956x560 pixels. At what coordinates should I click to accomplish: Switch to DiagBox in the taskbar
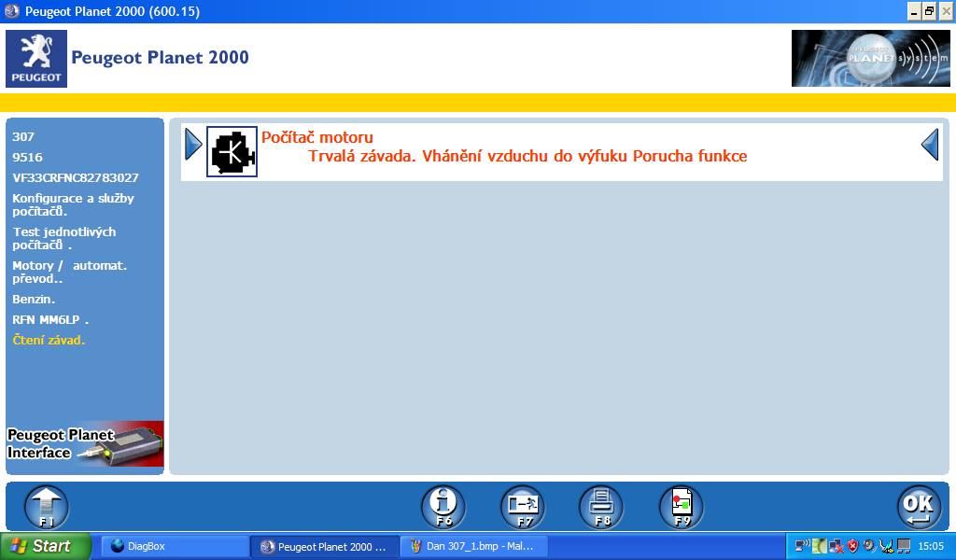174,546
